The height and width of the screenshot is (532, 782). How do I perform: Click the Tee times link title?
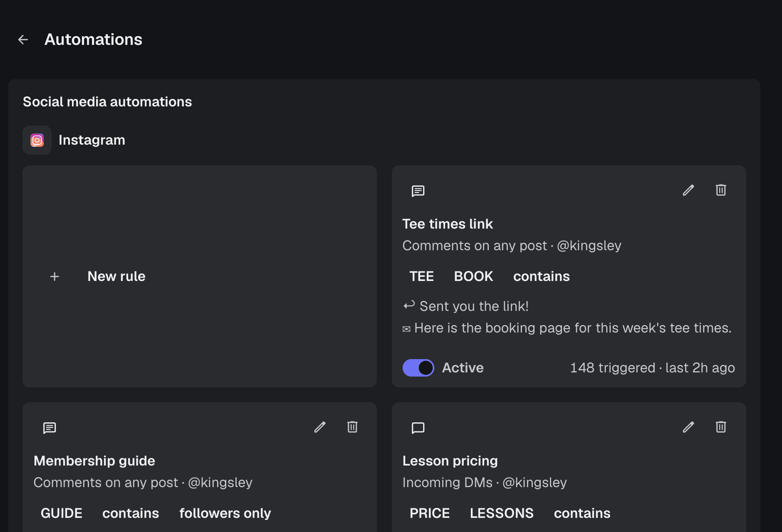click(x=448, y=224)
